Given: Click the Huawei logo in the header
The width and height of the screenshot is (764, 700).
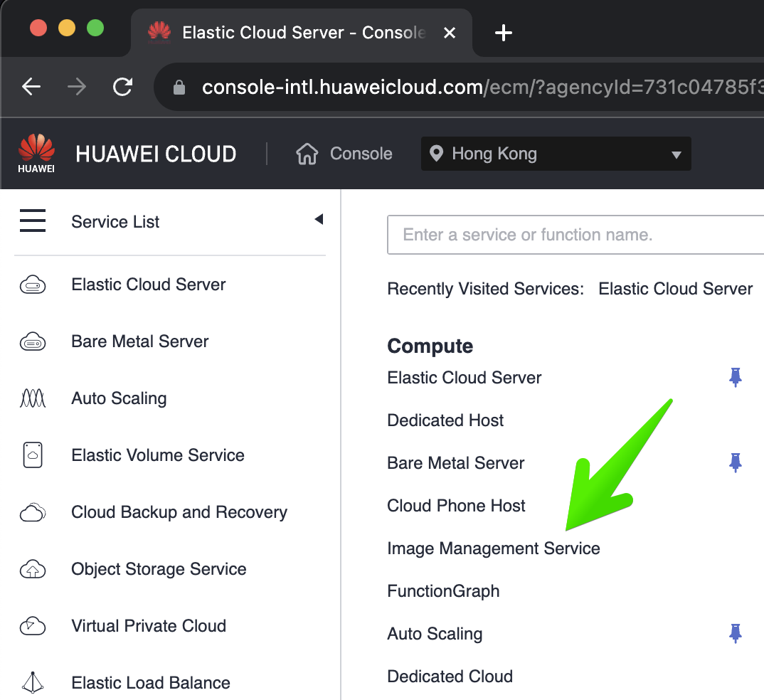Looking at the screenshot, I should [36, 153].
